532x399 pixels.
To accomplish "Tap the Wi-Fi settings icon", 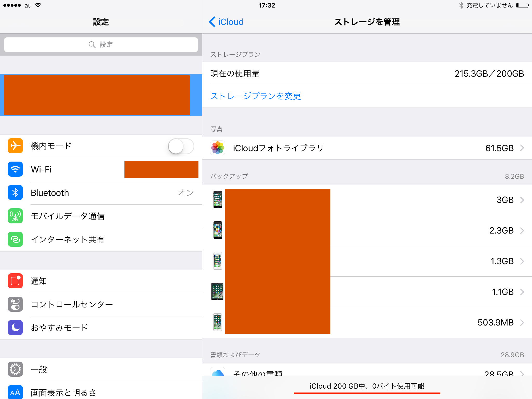I will [15, 169].
